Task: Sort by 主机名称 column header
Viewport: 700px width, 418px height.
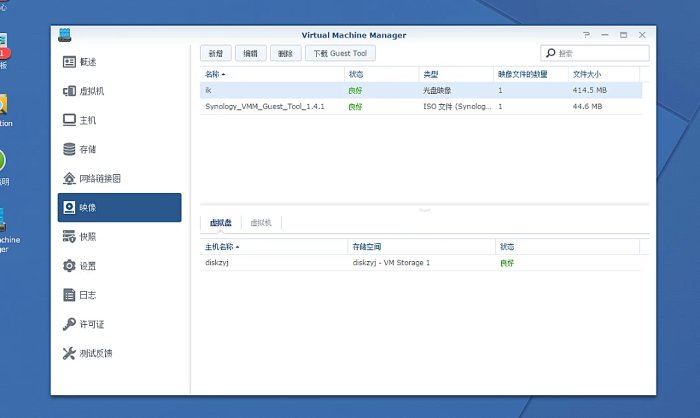Action: click(x=274, y=247)
